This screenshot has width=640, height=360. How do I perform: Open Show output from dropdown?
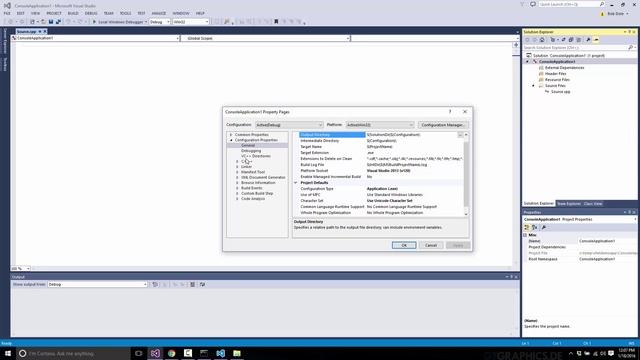[97, 284]
